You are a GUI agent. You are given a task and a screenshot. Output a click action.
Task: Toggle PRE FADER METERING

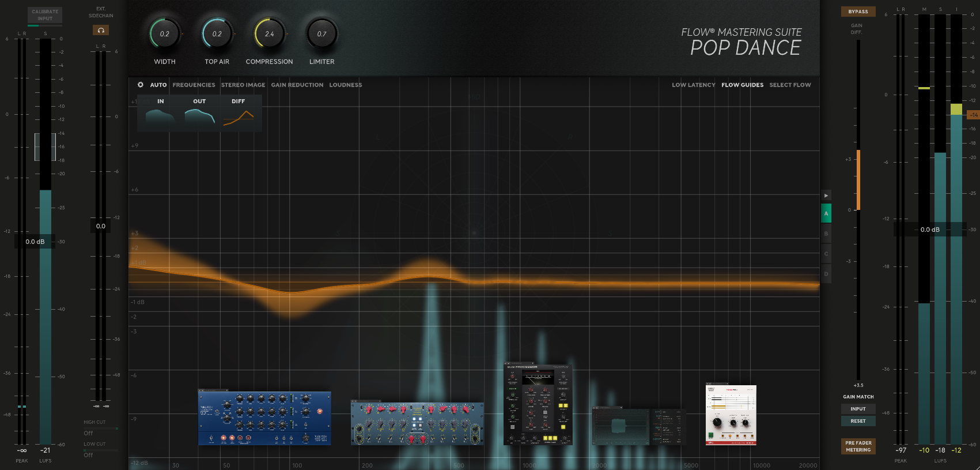coord(858,446)
